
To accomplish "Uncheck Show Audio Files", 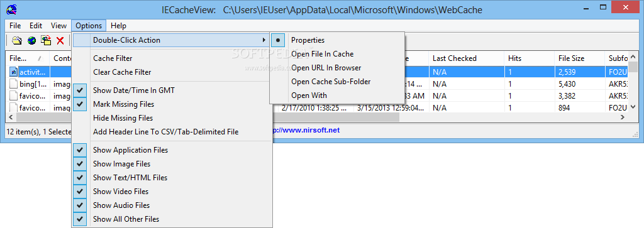I will [172, 205].
